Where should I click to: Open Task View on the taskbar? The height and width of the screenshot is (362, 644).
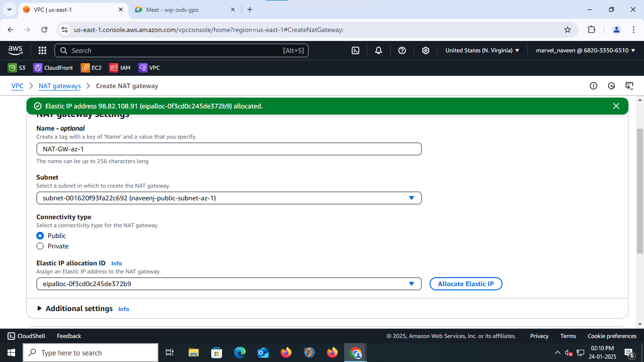point(170,353)
